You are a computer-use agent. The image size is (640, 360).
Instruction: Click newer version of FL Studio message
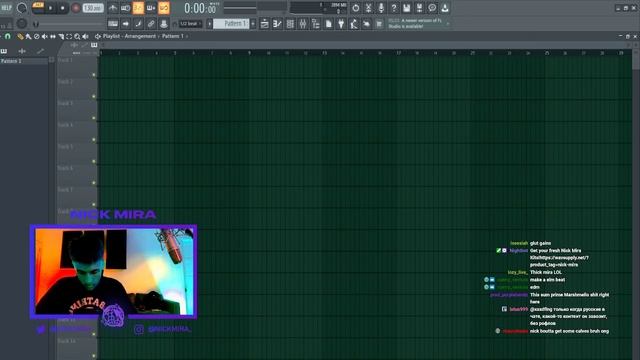pos(415,23)
